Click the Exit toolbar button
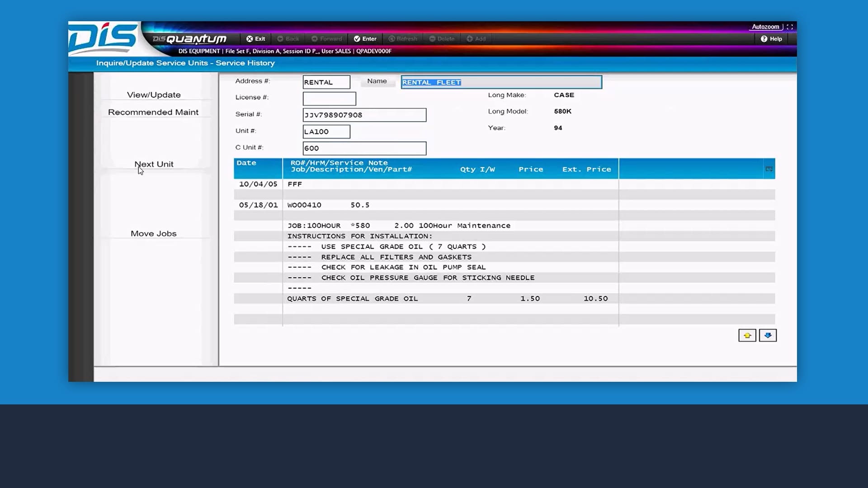Viewport: 868px width, 488px height. point(255,39)
